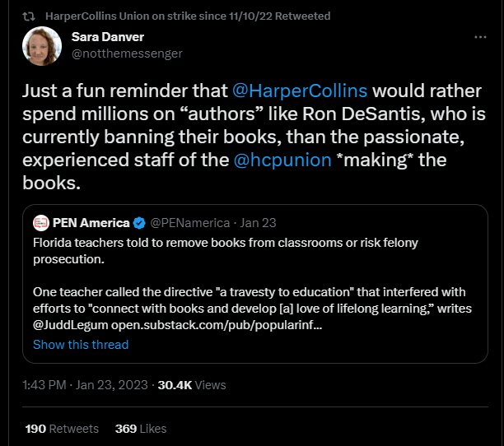Viewport: 504px width, 446px height.
Task: Click Sara Danver's profile picture
Action: coord(42,46)
